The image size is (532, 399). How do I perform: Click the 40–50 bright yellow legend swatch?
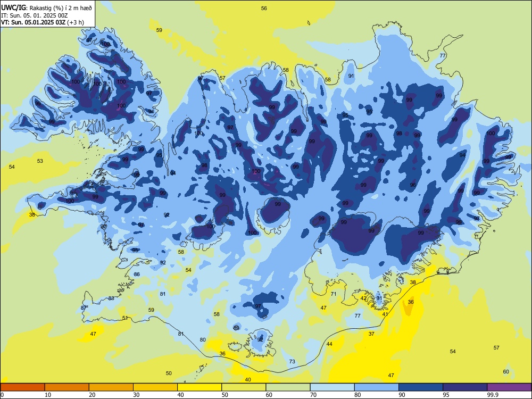tap(199, 387)
